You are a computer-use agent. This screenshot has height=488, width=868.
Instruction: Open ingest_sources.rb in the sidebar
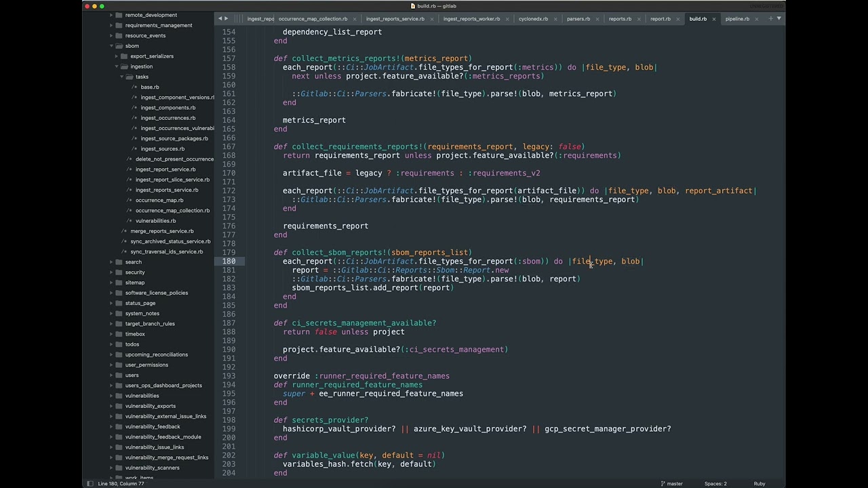(163, 148)
